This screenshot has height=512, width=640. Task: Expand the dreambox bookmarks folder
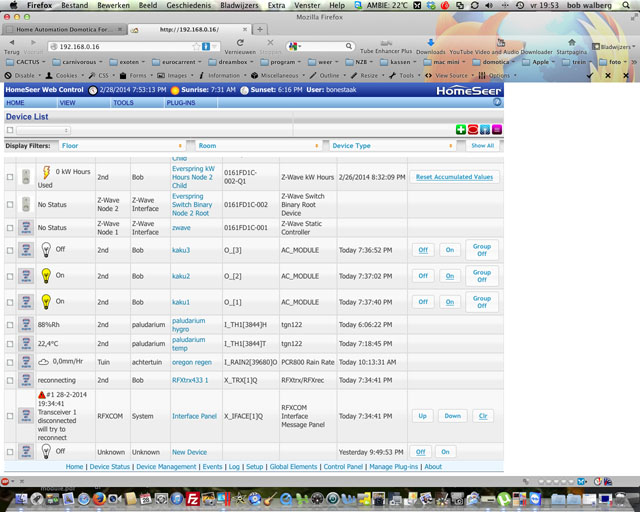231,62
